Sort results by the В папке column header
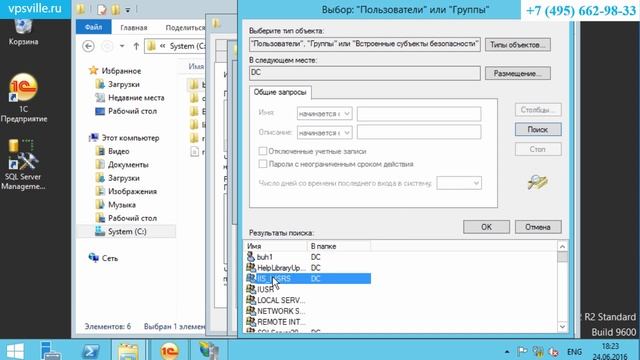The height and width of the screenshot is (360, 640). click(339, 246)
